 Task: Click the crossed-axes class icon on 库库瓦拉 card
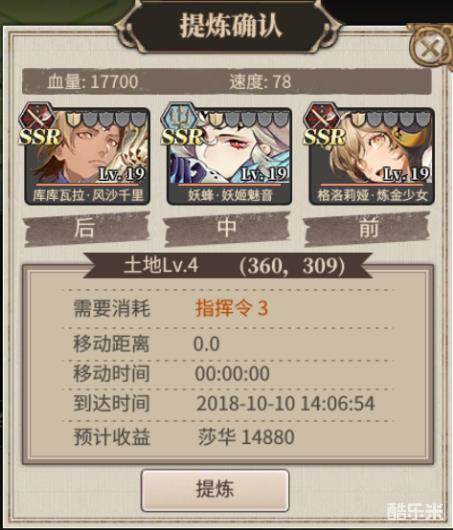click(x=37, y=117)
